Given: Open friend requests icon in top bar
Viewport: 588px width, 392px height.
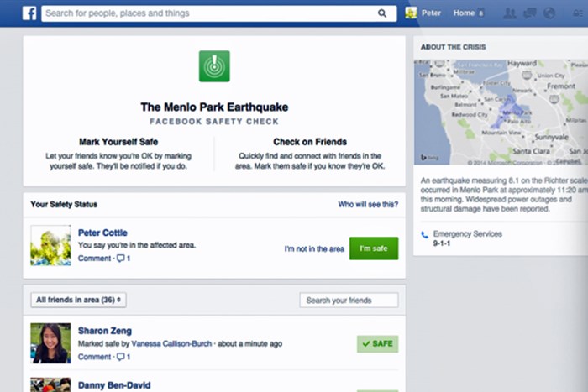Looking at the screenshot, I should click(x=510, y=13).
